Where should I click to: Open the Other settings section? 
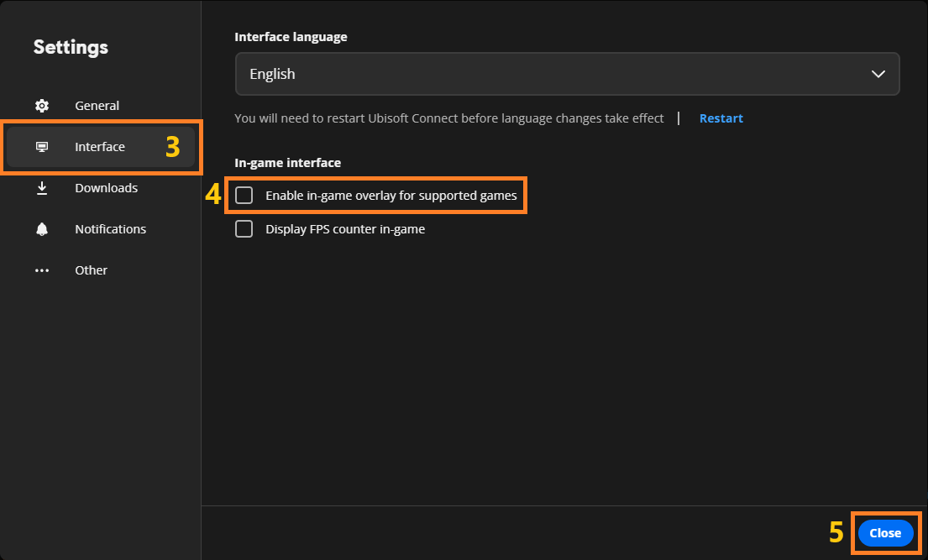click(x=91, y=270)
